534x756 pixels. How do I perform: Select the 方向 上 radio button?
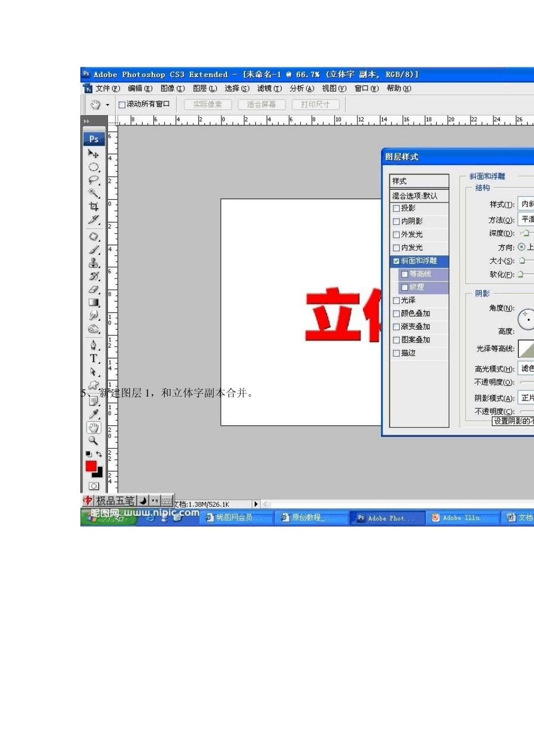(522, 247)
